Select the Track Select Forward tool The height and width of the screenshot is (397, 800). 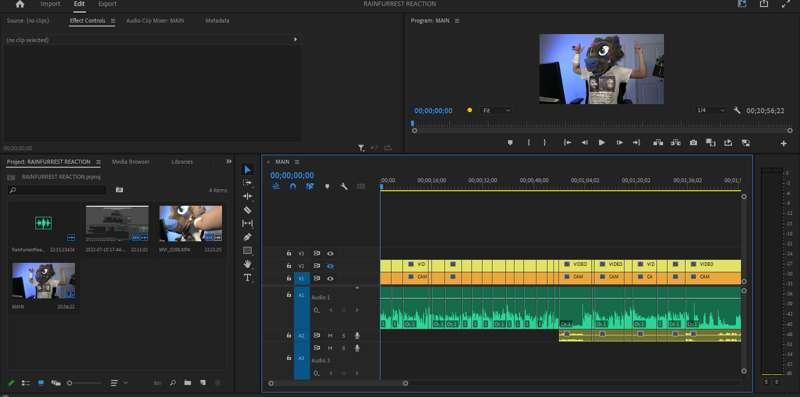[247, 183]
